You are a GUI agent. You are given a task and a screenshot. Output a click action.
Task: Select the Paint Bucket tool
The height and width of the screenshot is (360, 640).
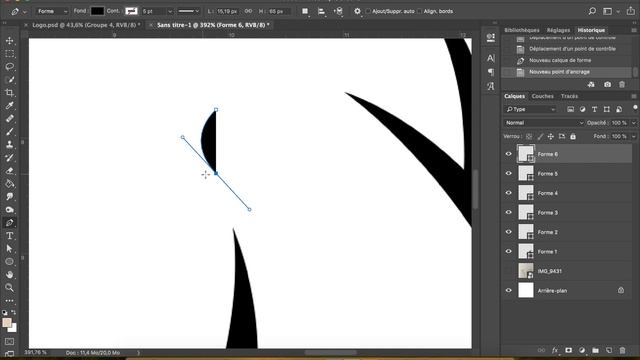9,184
